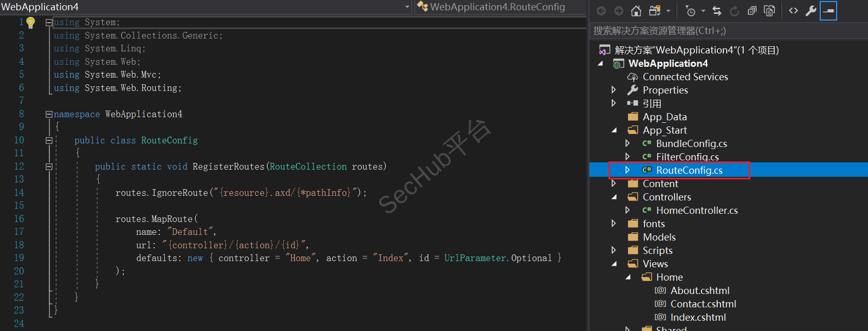
Task: Toggle the Preview Selected Items button
Action: [828, 11]
